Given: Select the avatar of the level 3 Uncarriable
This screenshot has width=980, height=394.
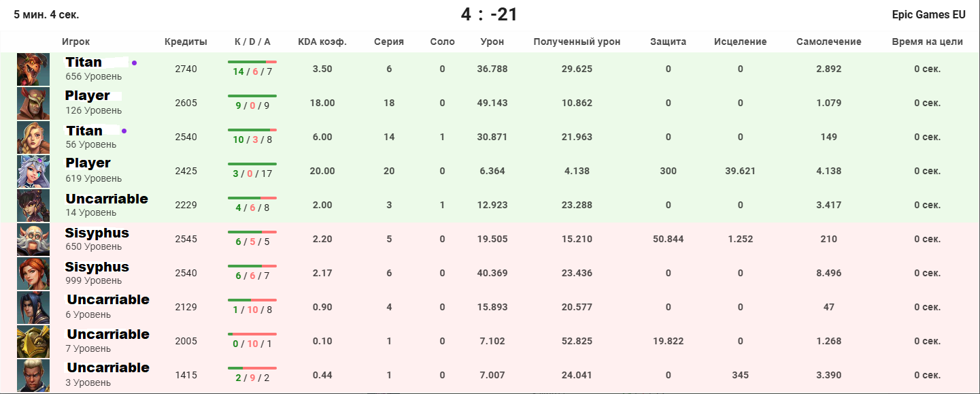Looking at the screenshot, I should [x=33, y=376].
